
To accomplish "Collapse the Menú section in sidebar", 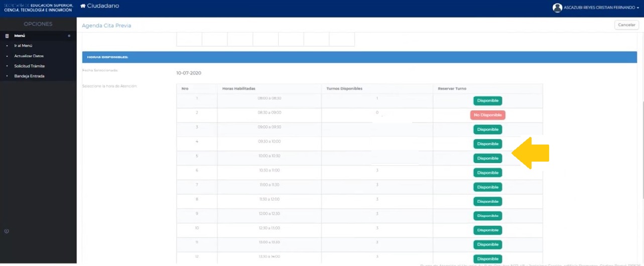I will tap(69, 36).
